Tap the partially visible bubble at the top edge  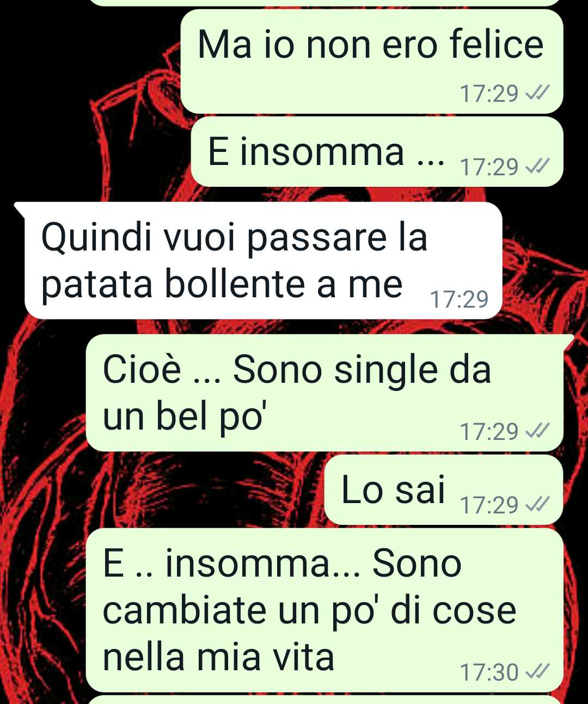324,3
